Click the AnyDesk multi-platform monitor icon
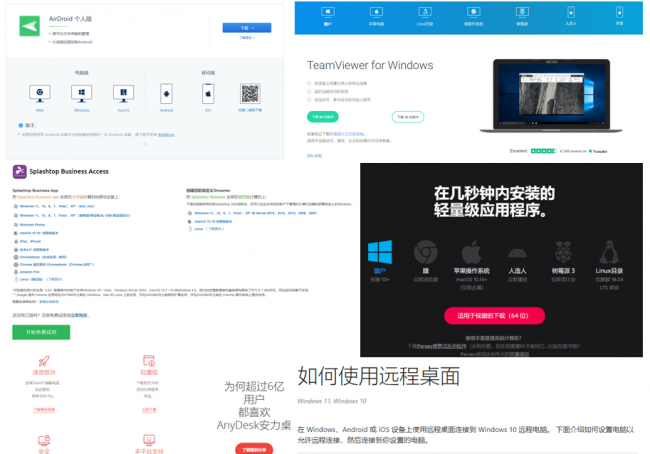 149,440
